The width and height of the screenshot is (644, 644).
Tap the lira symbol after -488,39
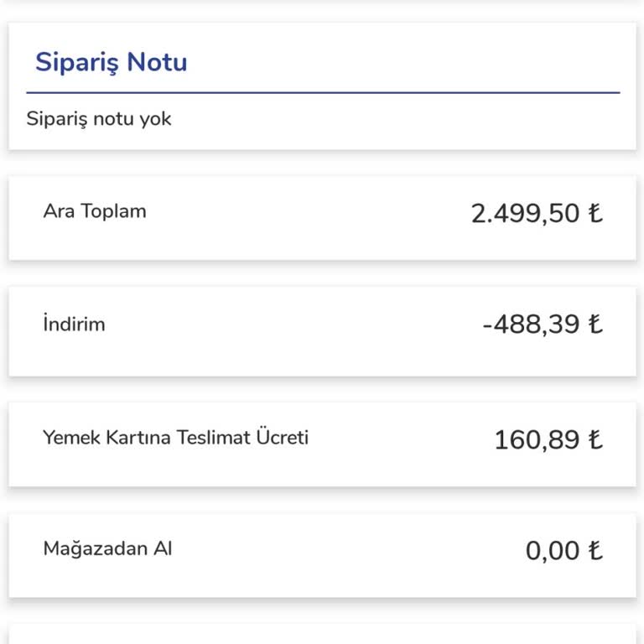coord(595,324)
